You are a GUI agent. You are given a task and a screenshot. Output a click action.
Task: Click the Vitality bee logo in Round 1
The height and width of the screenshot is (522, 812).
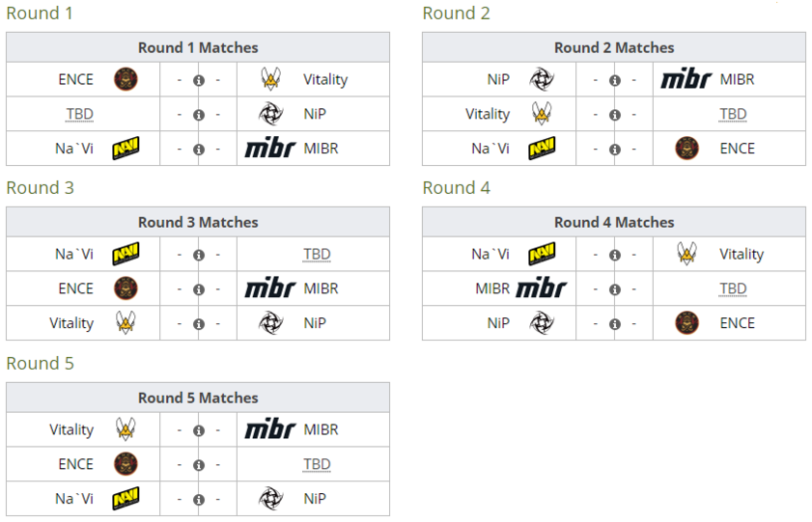point(270,79)
